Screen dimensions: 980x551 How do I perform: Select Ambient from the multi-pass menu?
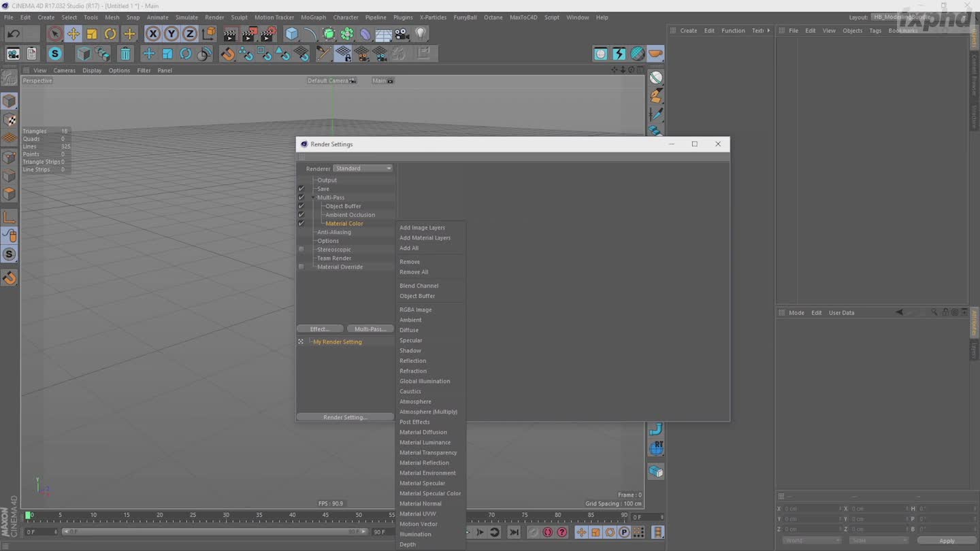point(410,320)
